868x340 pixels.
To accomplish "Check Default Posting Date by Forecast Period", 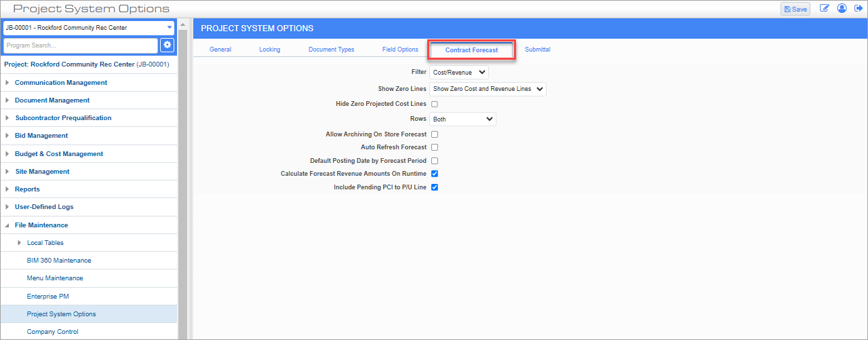I will pyautogui.click(x=435, y=161).
